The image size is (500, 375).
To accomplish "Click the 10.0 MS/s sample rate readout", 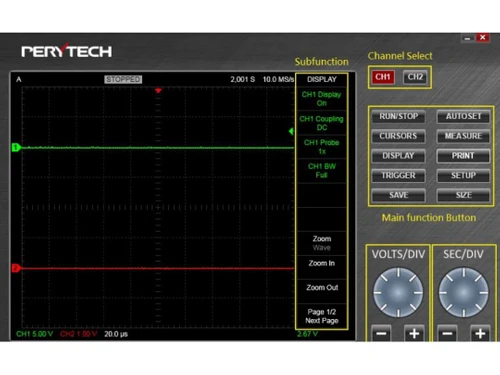I will click(x=278, y=79).
